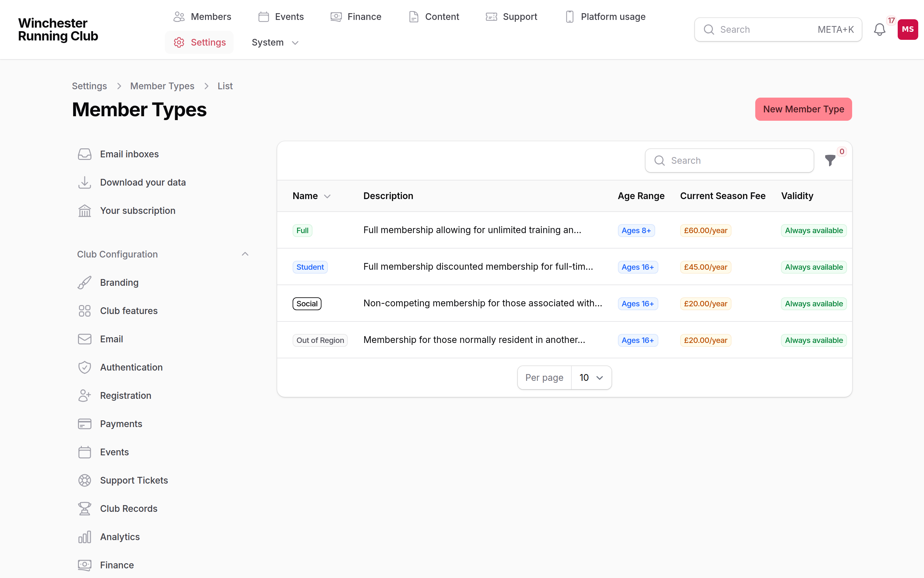Click the Finance banknote icon in top navbar
Viewport: 924px width, 578px height.
[336, 17]
